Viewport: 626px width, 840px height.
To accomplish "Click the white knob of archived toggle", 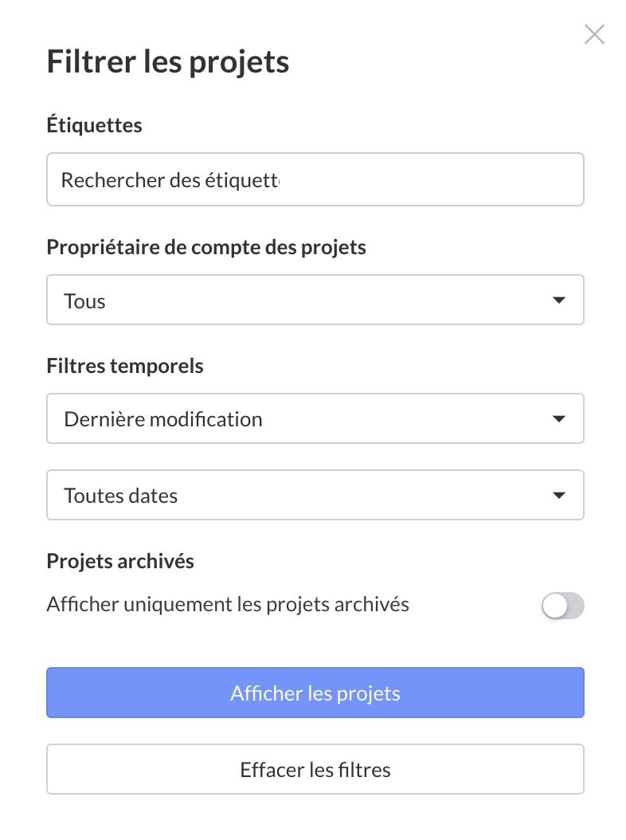I will tap(554, 606).
